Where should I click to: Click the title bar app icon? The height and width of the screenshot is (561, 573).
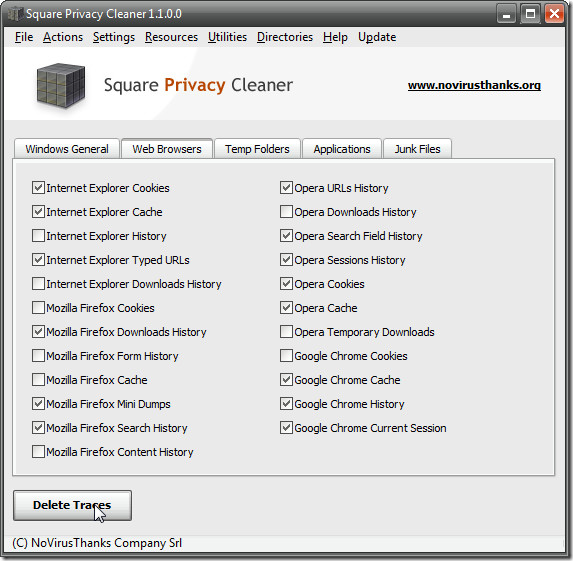point(15,14)
